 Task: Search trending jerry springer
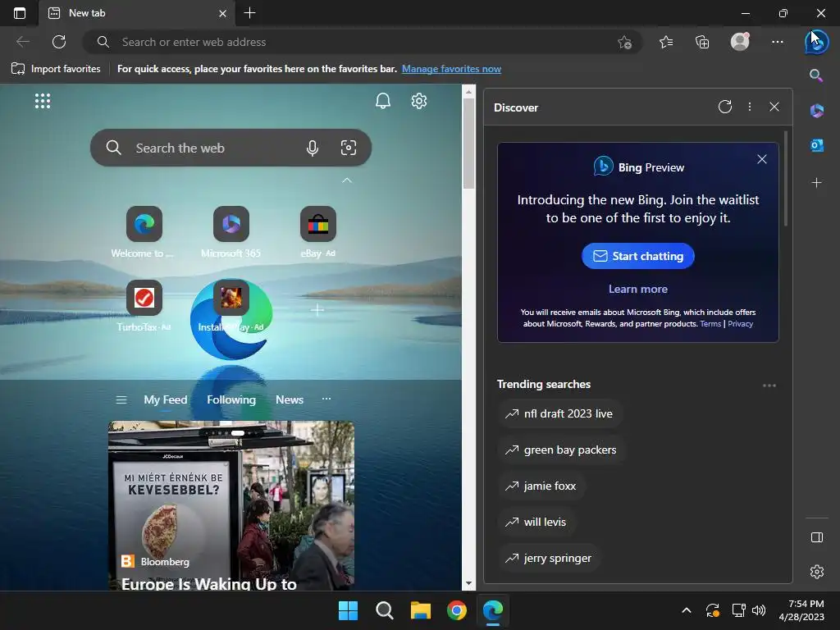[x=549, y=558]
